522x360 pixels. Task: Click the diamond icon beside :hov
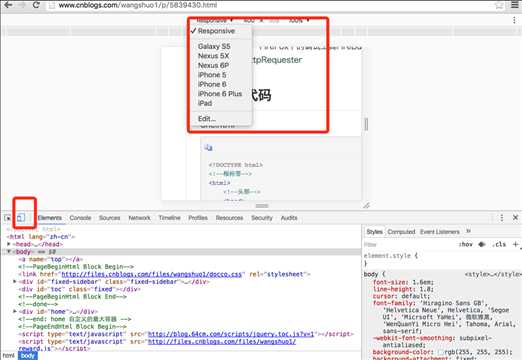pos(482,244)
